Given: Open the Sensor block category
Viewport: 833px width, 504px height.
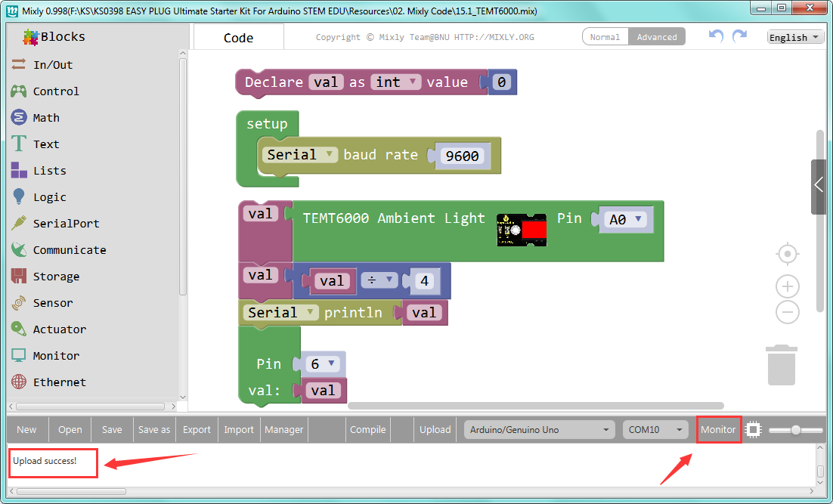Looking at the screenshot, I should (x=53, y=303).
